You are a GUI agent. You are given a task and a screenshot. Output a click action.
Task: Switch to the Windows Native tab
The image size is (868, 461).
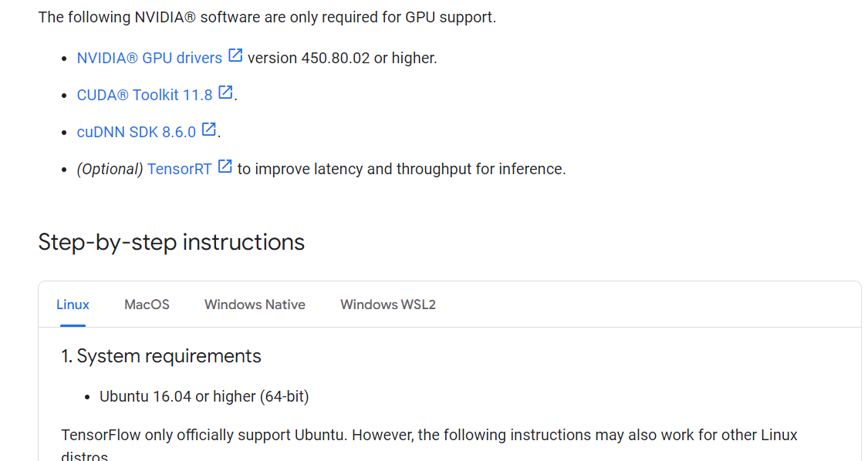pyautogui.click(x=255, y=305)
